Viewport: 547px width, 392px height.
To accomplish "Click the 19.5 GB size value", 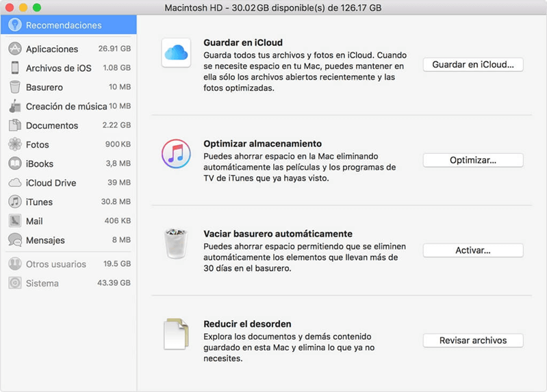I will (117, 263).
